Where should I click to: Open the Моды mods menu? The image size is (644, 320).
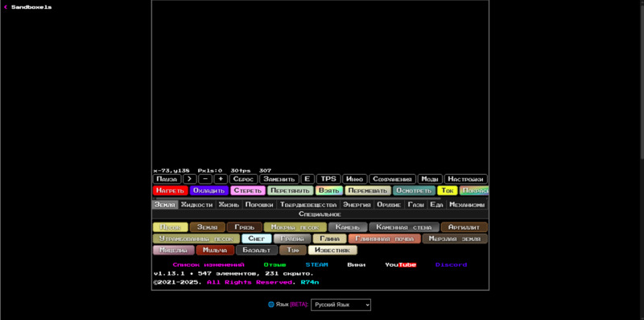pos(430,179)
